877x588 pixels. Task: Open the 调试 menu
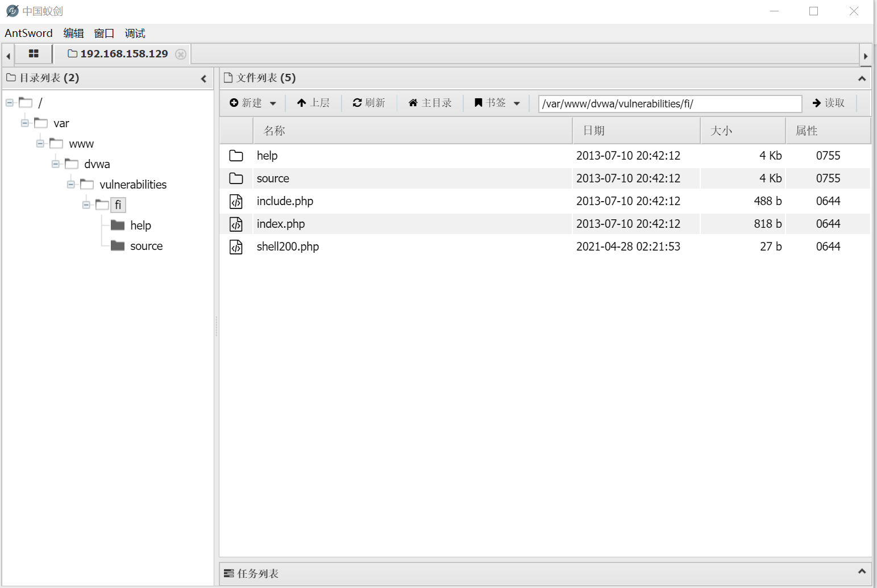pos(135,34)
